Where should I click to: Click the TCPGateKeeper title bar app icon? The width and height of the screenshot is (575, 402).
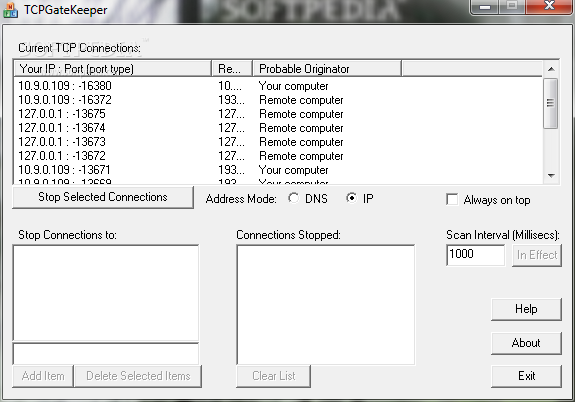point(10,10)
